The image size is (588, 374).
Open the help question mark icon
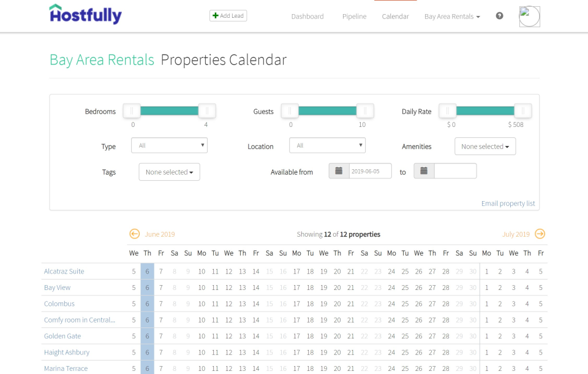coord(499,16)
